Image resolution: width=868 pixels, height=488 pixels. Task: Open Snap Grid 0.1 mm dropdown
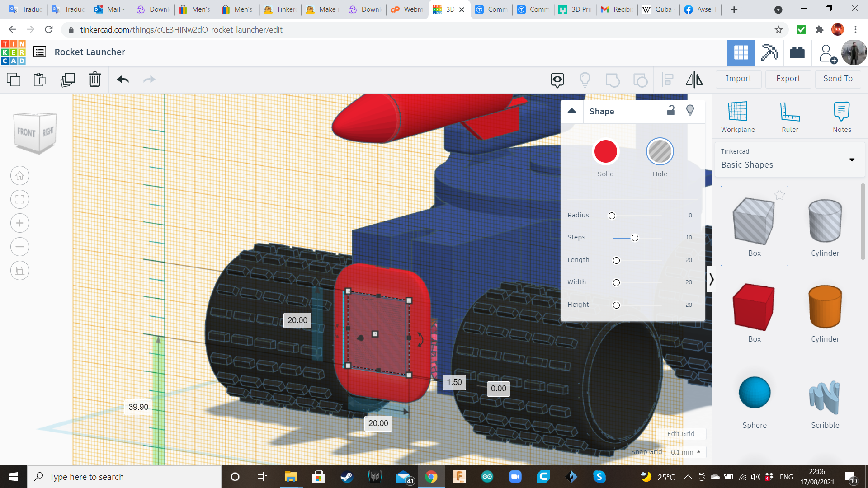coord(686,452)
